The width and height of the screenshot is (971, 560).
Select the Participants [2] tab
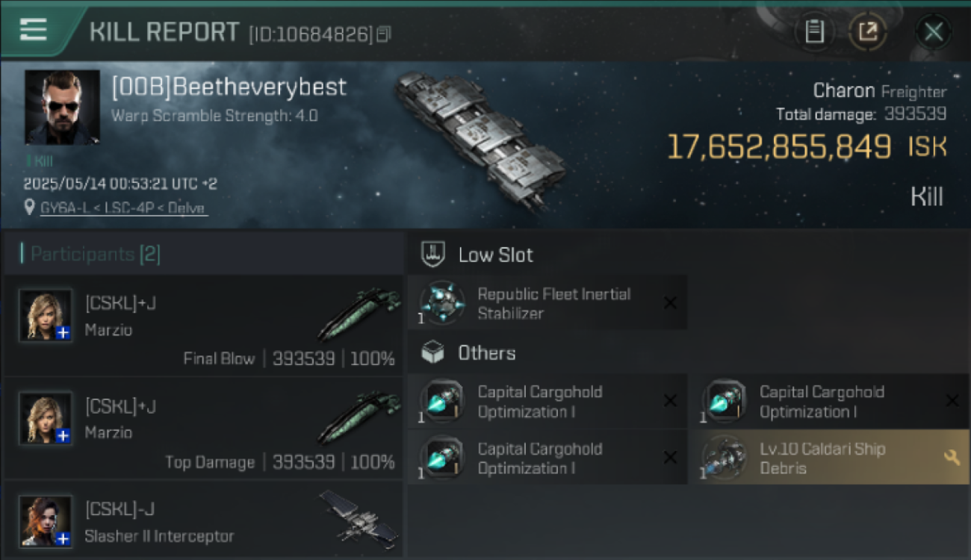(90, 254)
